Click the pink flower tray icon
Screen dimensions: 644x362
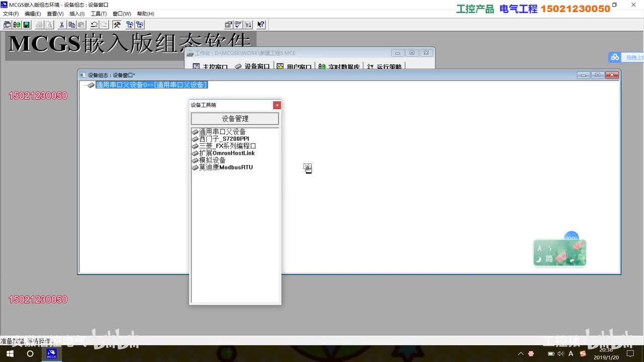pos(531,354)
